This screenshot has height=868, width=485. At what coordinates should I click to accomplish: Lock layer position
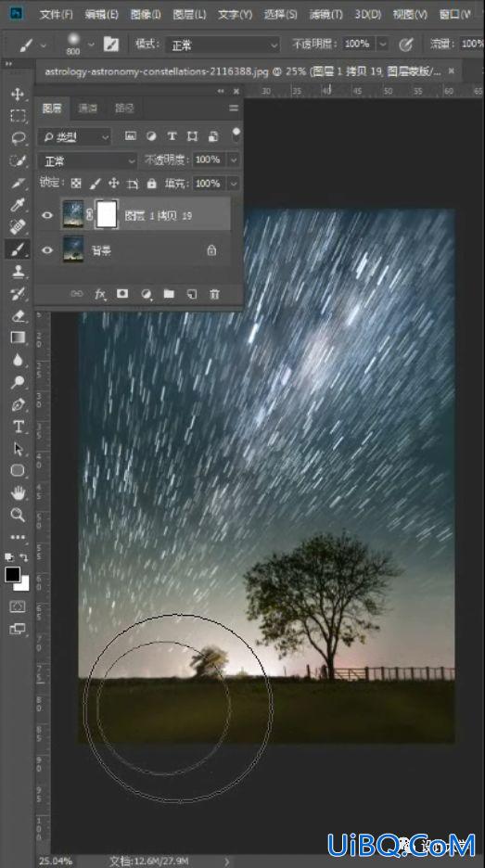(113, 184)
